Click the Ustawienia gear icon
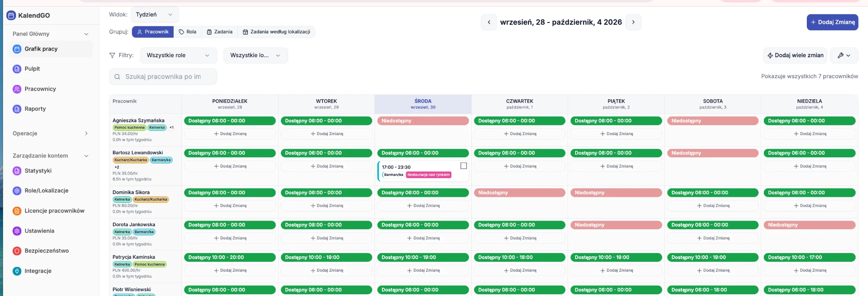Viewport: 868px width, 296px height. point(17,231)
